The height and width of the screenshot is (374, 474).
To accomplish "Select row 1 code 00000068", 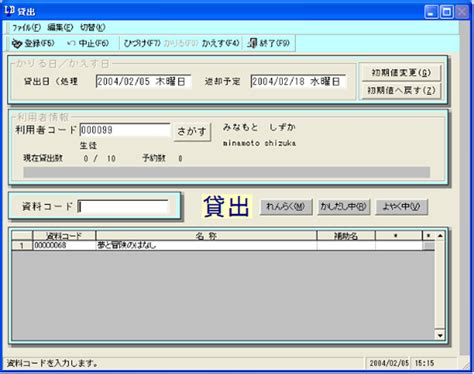I will coord(64,246).
